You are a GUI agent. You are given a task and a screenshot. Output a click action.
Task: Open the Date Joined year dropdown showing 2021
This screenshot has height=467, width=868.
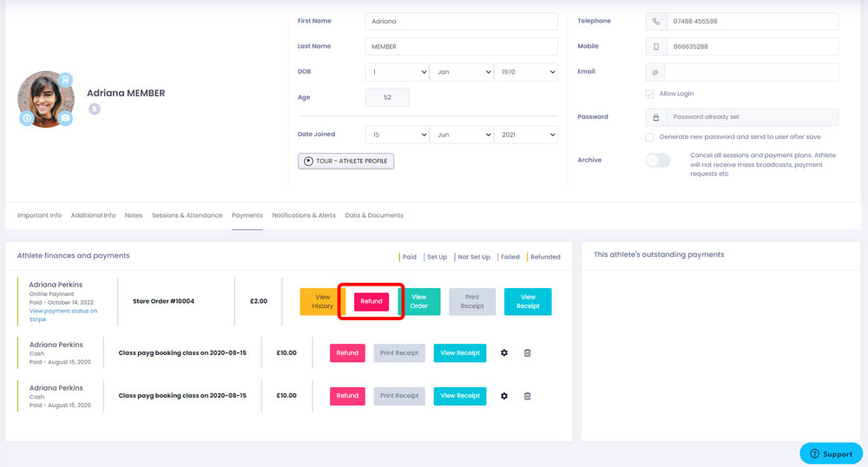click(525, 135)
